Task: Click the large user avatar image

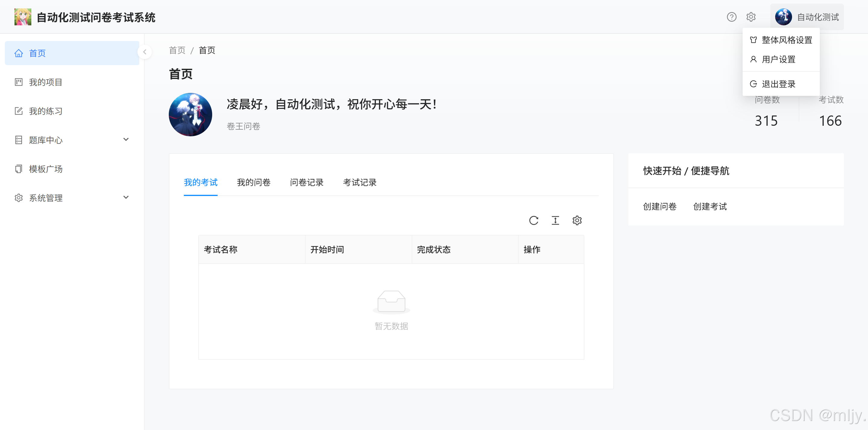Action: tap(190, 115)
